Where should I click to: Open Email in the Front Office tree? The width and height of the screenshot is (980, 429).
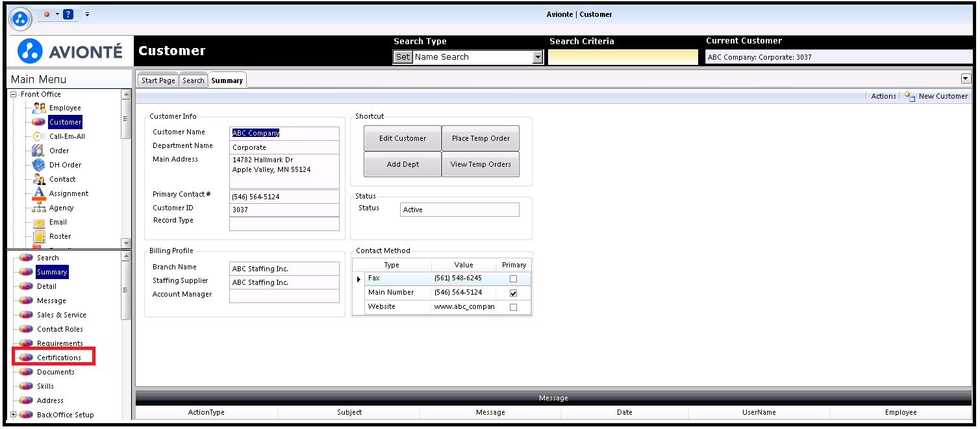[58, 222]
